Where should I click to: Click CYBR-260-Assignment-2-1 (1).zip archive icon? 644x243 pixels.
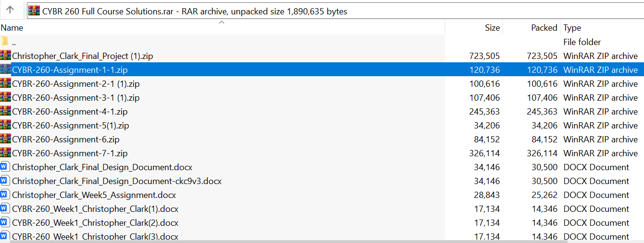tap(5, 83)
